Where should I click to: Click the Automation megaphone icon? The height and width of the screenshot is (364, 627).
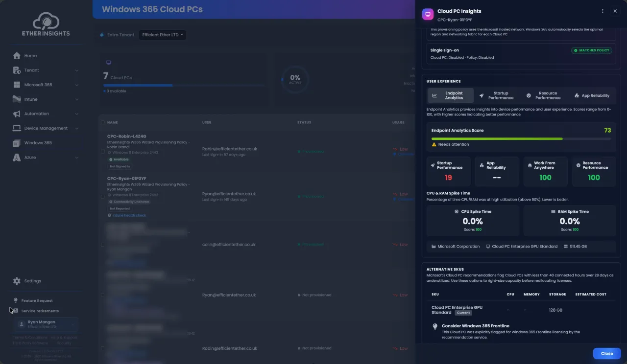coord(17,114)
